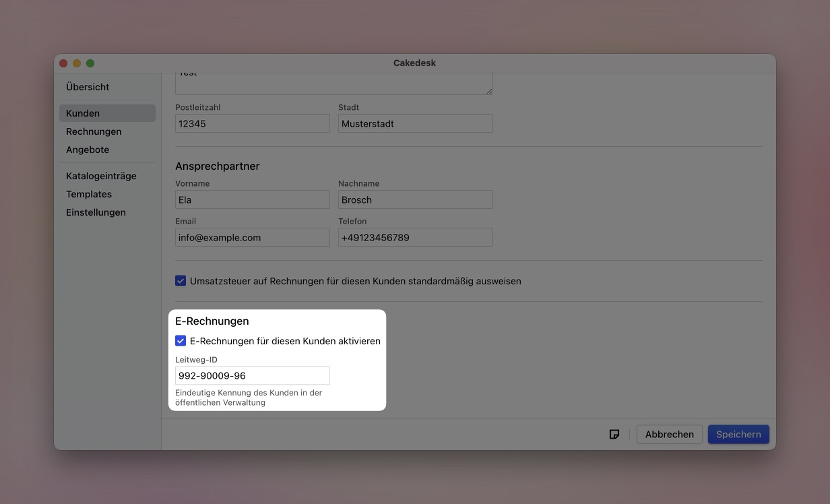Viewport: 830px width, 504px height.
Task: Show Katalogeinträge
Action: click(101, 175)
